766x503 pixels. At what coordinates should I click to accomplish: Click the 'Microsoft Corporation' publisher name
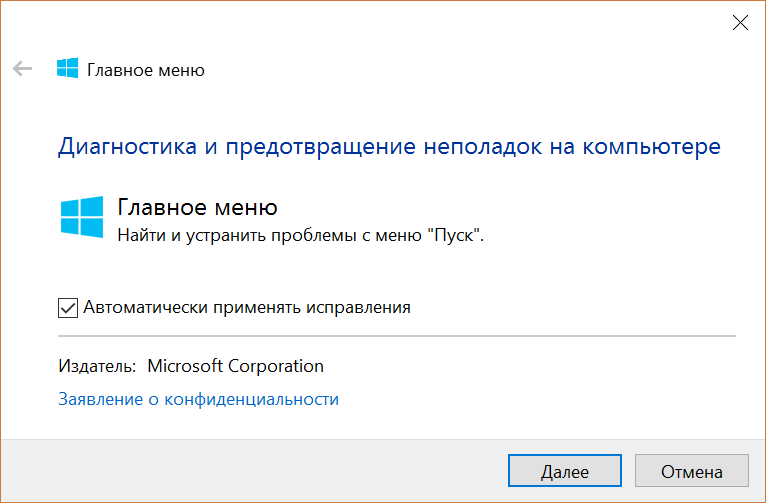click(x=235, y=366)
